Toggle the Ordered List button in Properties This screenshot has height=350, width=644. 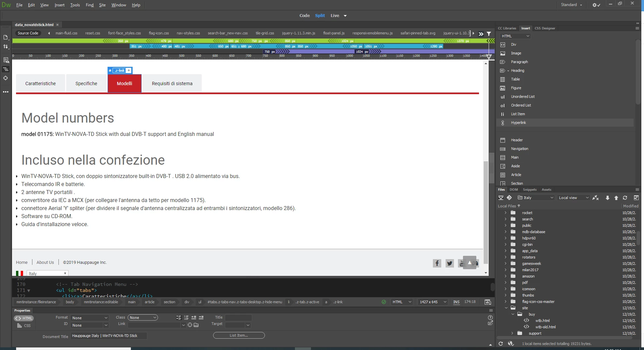click(x=186, y=318)
